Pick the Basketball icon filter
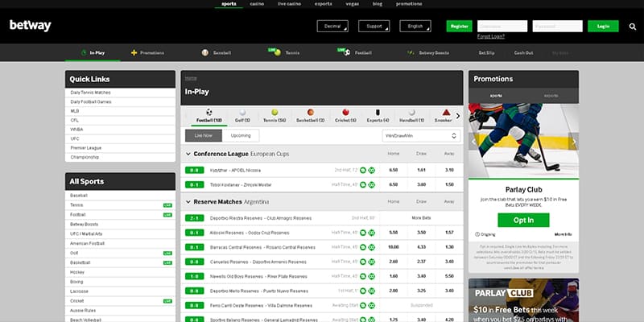Image resolution: width=644 pixels, height=322 pixels. tap(310, 113)
